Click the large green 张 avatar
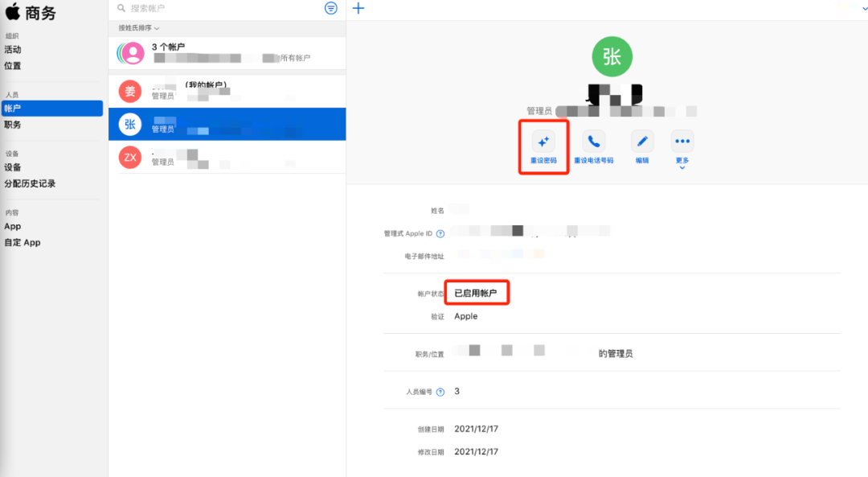Screen dimensions: 868x477 612,56
